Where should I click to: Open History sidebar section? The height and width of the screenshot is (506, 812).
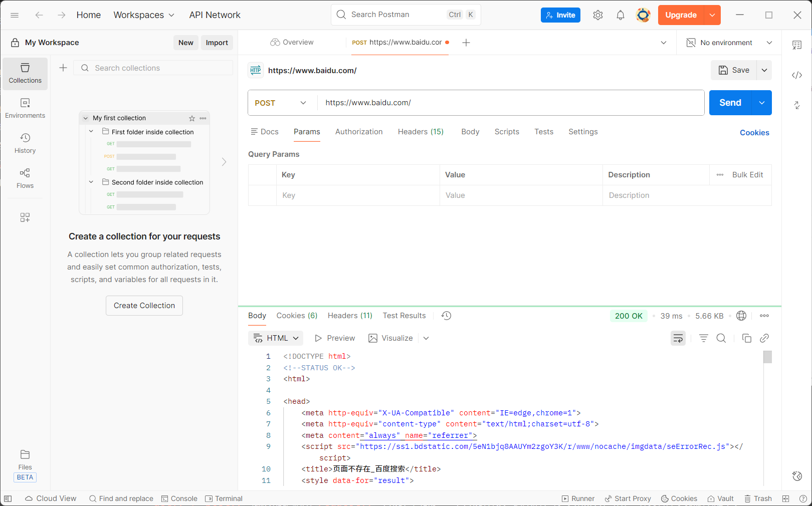(25, 144)
